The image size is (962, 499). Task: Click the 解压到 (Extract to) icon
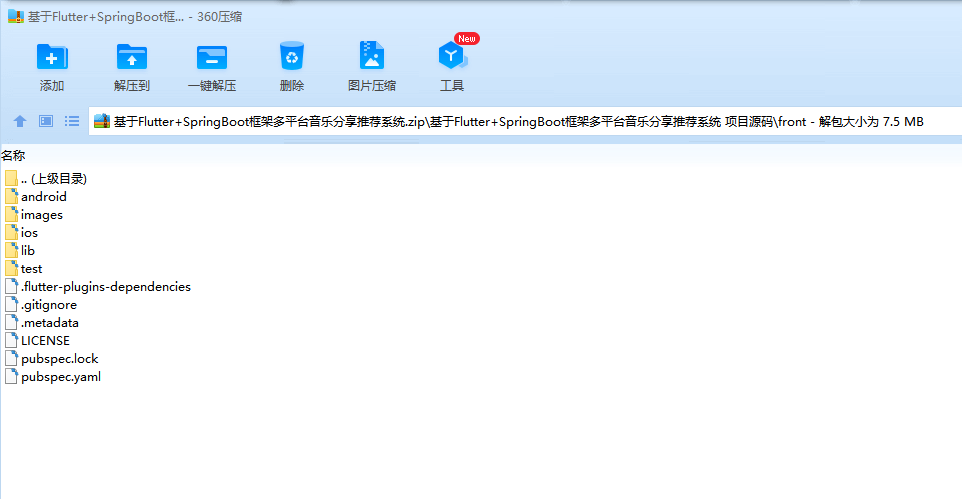pos(132,57)
